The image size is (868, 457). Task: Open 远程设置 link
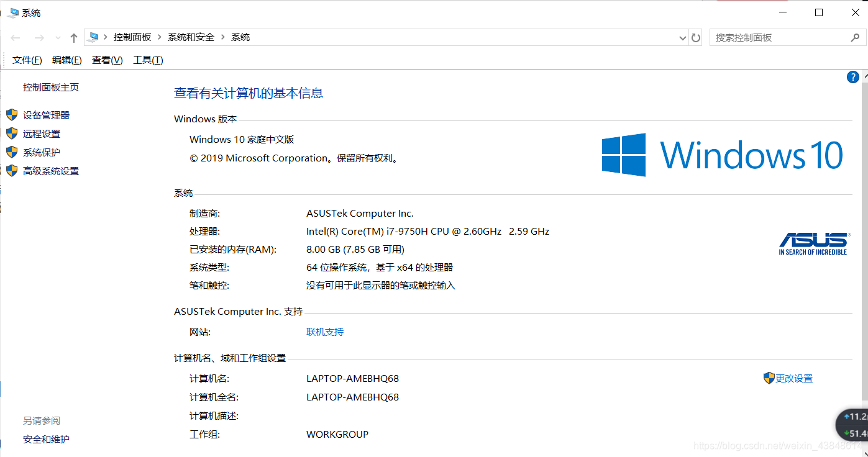[42, 133]
